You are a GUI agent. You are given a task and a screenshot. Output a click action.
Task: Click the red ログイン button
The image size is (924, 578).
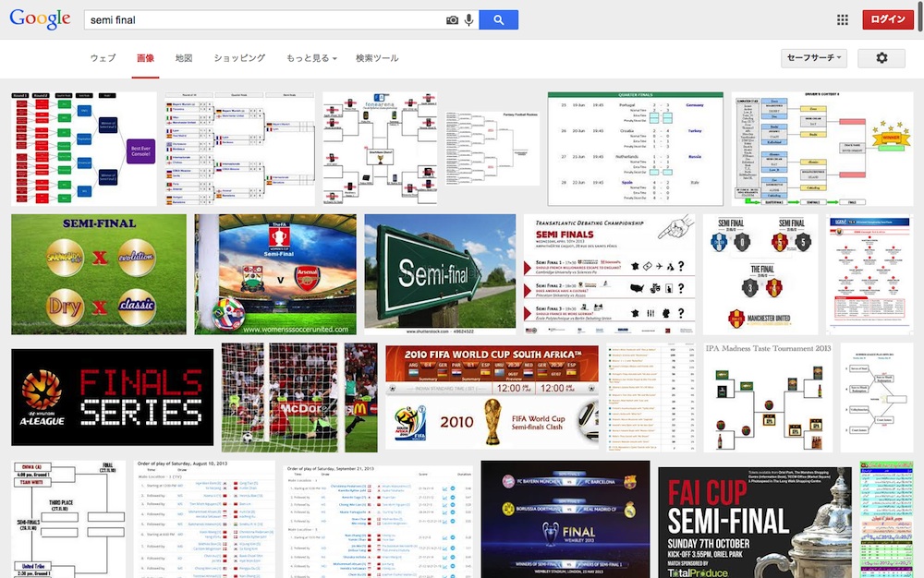[x=888, y=20]
